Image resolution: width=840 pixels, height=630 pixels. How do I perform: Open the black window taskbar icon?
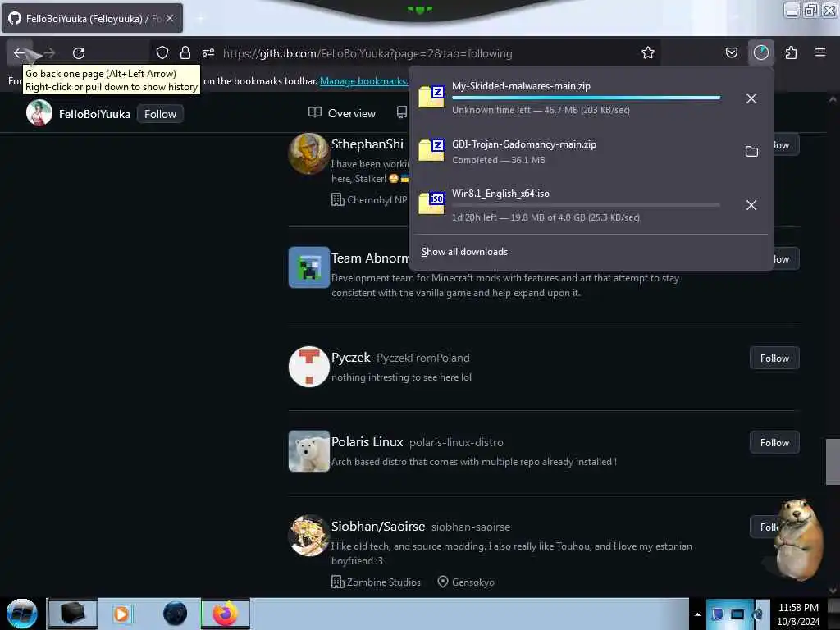(x=72, y=614)
